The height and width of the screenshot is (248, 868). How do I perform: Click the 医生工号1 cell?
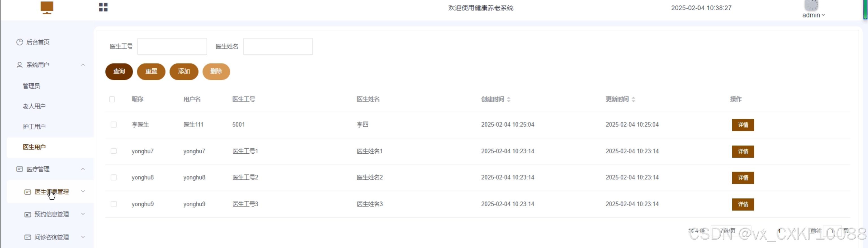(245, 151)
